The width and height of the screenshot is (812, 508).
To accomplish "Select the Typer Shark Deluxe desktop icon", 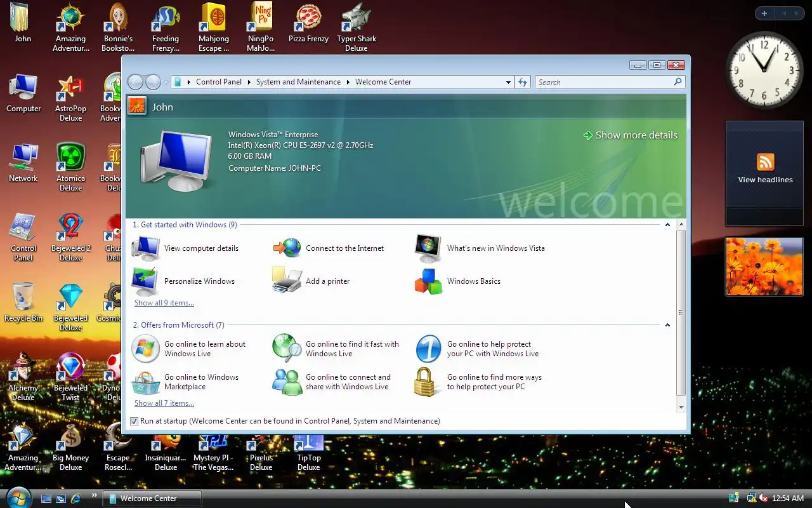I will [x=357, y=27].
